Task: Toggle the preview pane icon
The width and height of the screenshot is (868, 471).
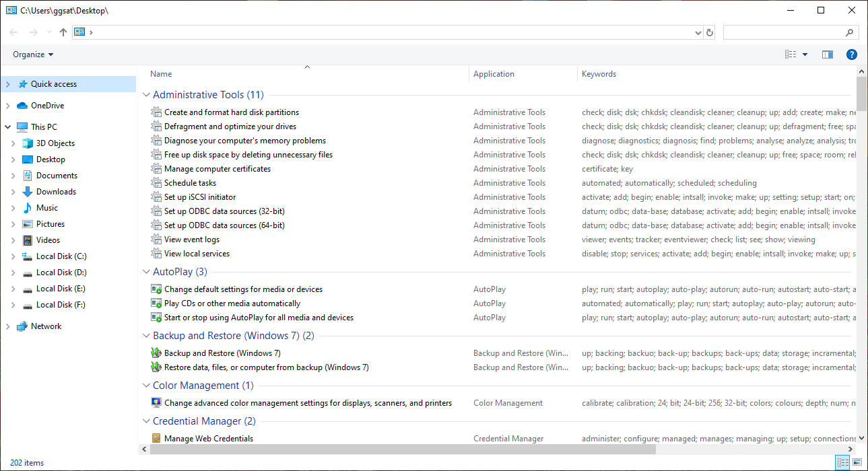Action: (828, 55)
